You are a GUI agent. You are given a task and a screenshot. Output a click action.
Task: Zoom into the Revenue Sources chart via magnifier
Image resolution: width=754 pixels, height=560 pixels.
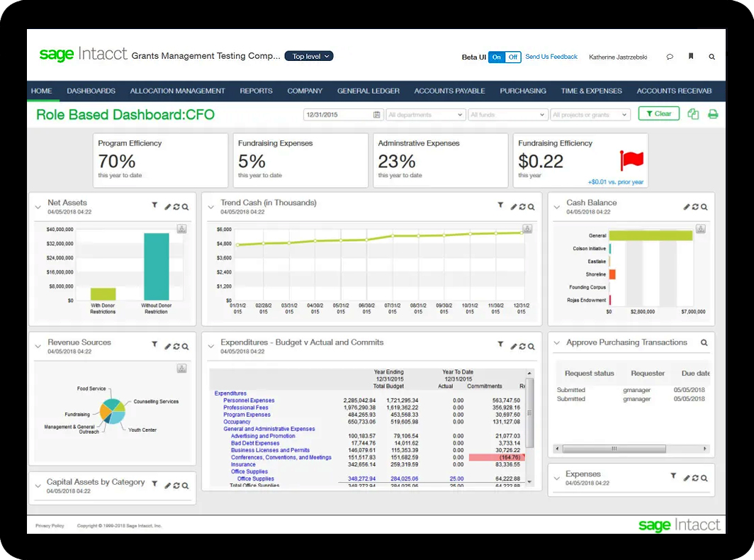pos(184,346)
